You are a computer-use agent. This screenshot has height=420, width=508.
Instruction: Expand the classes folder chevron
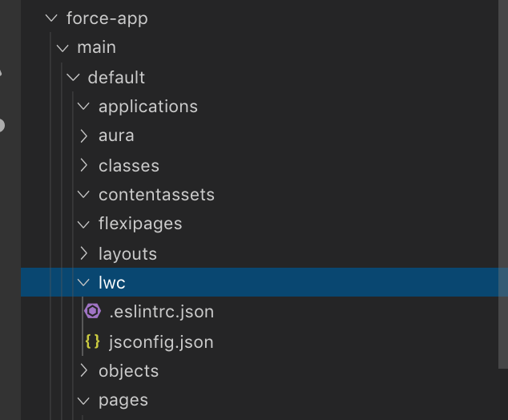click(x=84, y=165)
